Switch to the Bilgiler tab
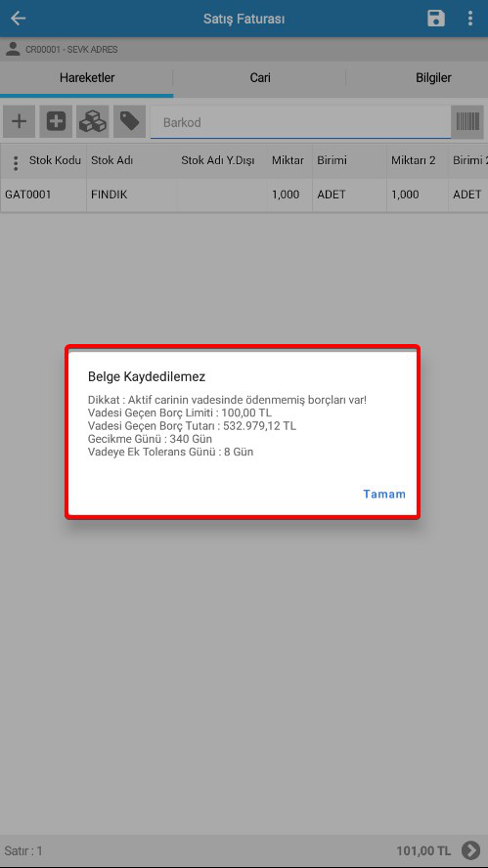The image size is (488, 868). point(433,78)
